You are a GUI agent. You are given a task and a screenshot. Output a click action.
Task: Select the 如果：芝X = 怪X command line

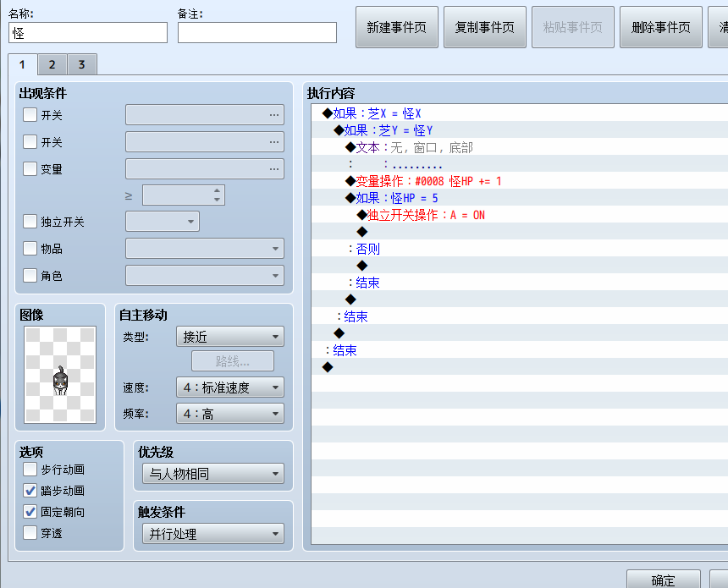(x=520, y=113)
